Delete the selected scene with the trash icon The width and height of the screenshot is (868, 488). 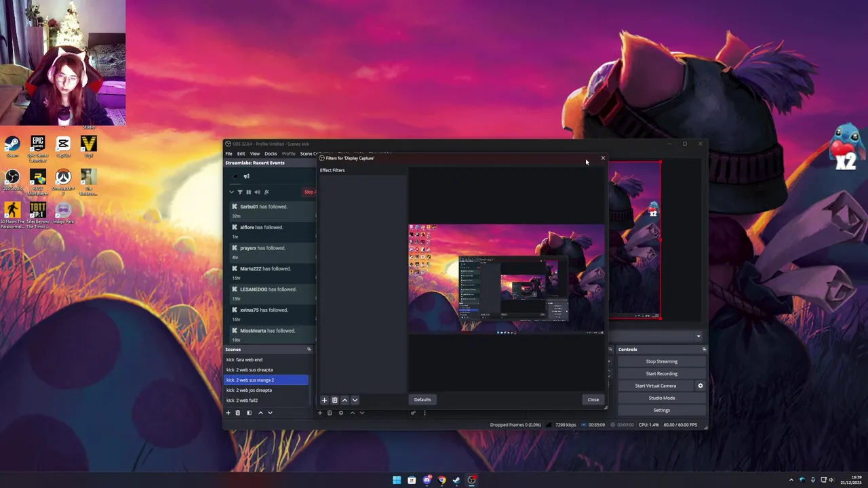(237, 413)
